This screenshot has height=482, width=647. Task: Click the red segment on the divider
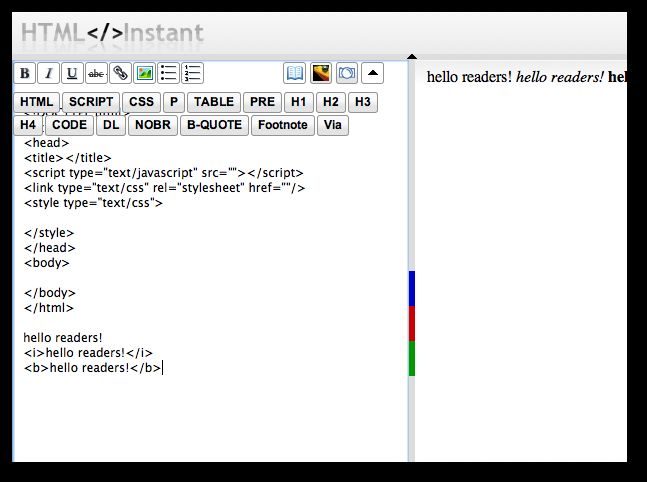click(x=412, y=324)
